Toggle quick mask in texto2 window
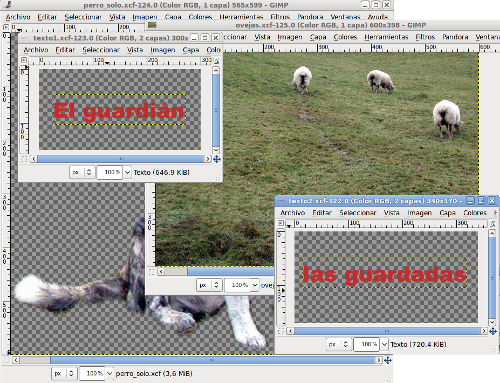The image size is (500, 383). pos(281,331)
